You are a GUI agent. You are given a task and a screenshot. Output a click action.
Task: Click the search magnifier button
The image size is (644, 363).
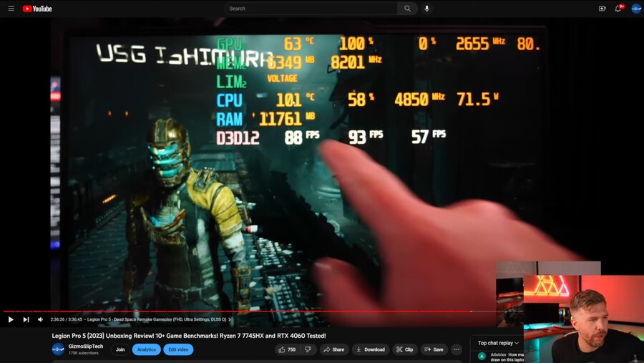click(x=407, y=8)
